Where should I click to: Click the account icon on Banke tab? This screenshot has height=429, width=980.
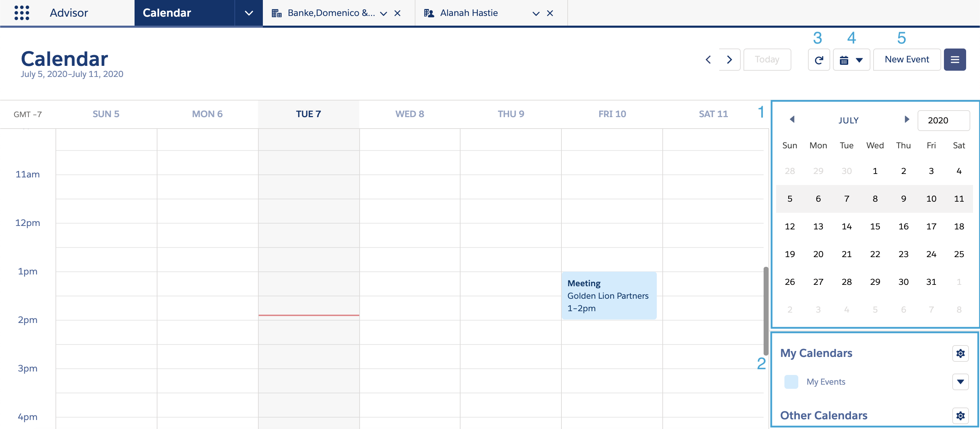pos(277,13)
